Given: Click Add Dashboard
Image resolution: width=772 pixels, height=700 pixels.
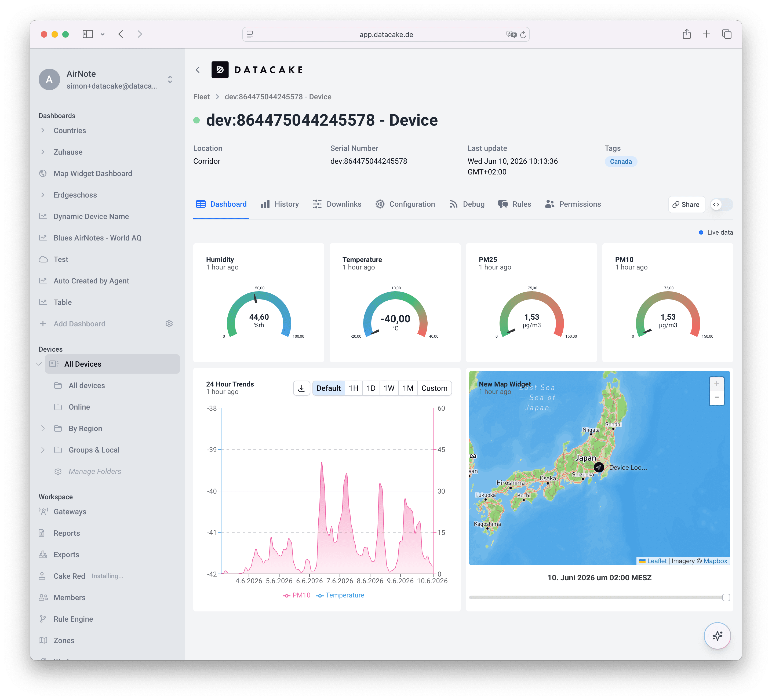Looking at the screenshot, I should point(79,324).
